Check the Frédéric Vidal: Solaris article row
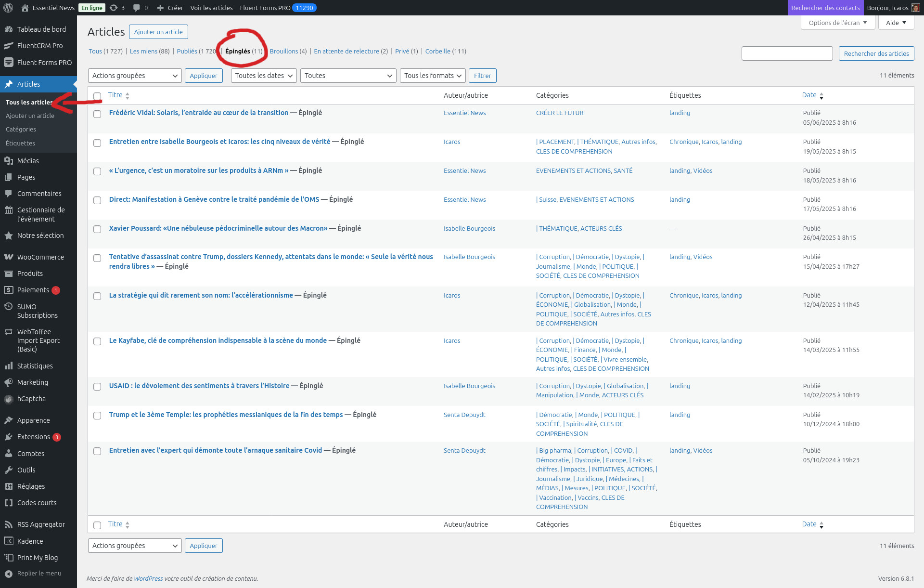Image resolution: width=924 pixels, height=588 pixels. click(97, 114)
